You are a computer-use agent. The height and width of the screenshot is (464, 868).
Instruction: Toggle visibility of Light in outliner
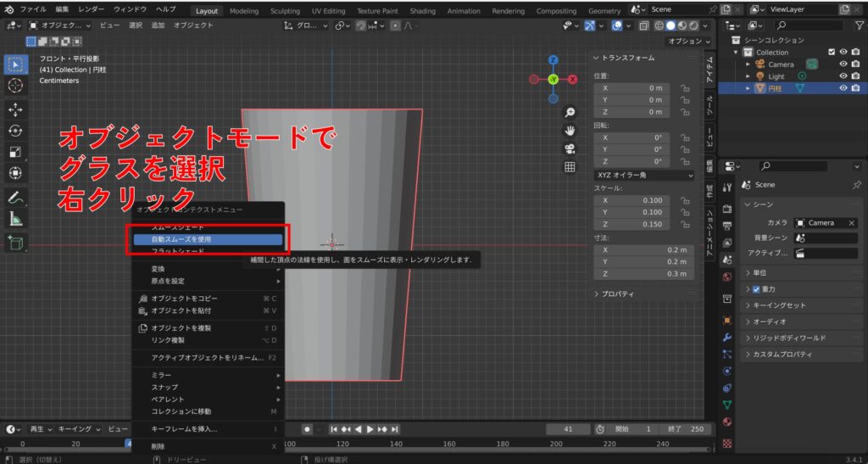pos(843,76)
